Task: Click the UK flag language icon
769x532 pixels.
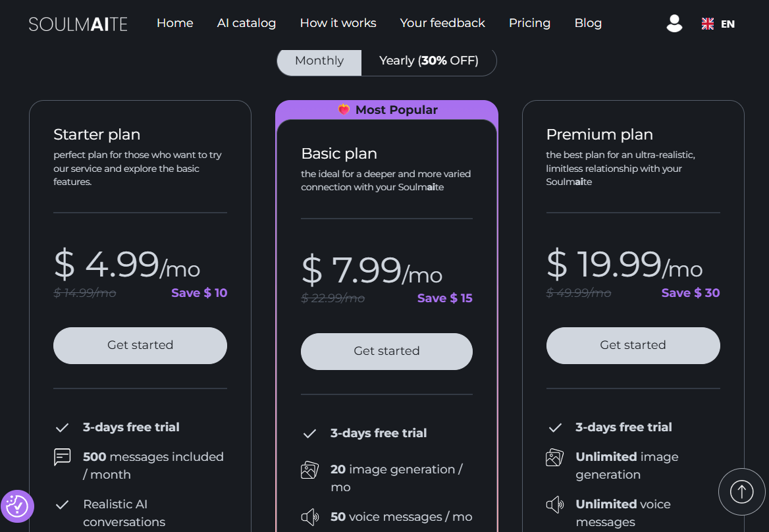Action: [707, 24]
